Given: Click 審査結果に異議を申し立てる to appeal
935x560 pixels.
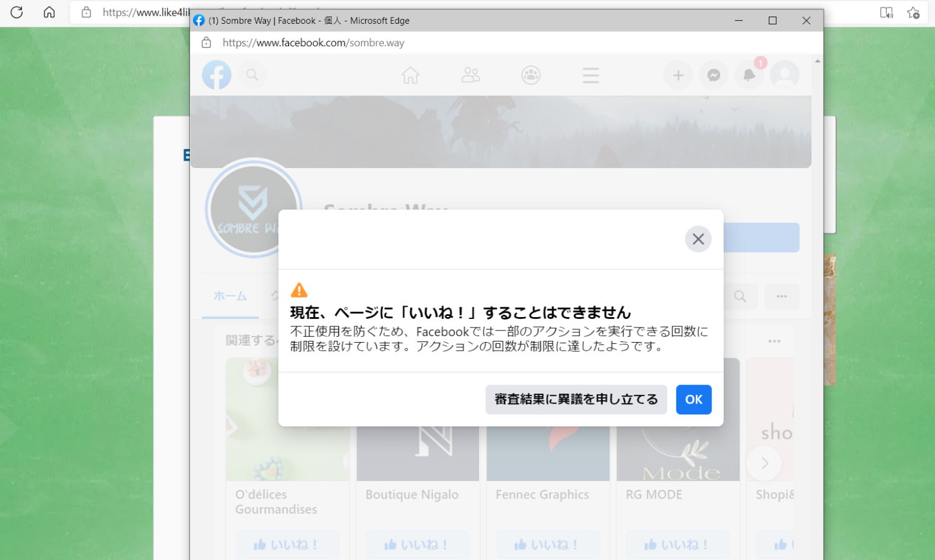Looking at the screenshot, I should coord(576,399).
